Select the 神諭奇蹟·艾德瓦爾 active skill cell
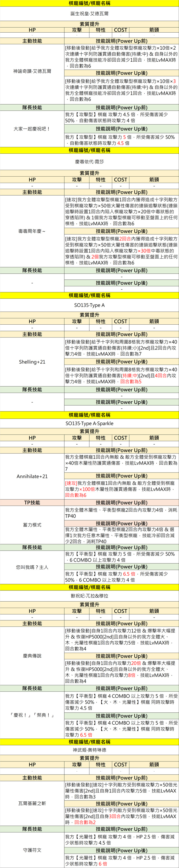The height and width of the screenshot is (868, 179). pyautogui.click(x=32, y=71)
